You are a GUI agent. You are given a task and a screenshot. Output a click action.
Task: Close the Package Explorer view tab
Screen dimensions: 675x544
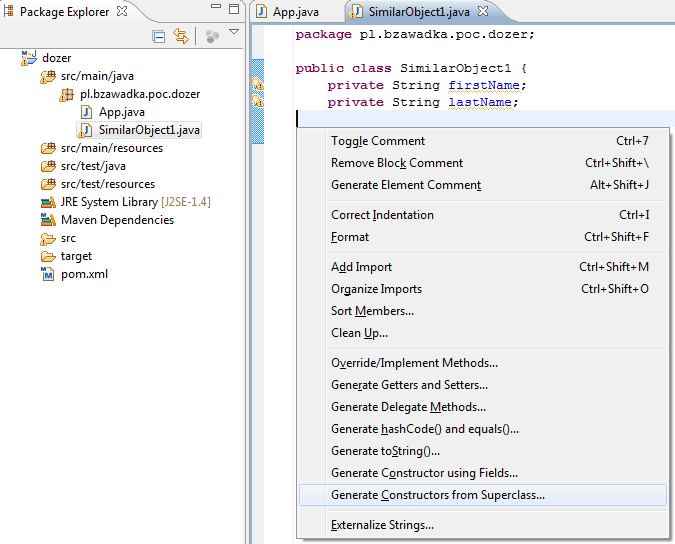click(x=122, y=11)
